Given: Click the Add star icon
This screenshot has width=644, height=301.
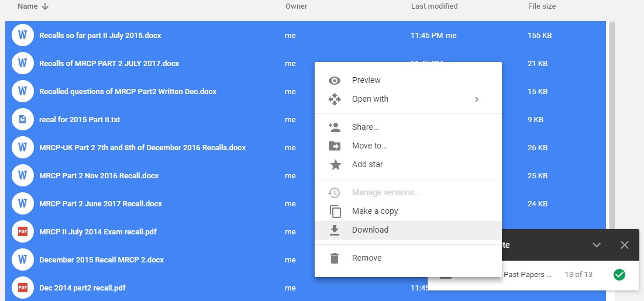Looking at the screenshot, I should [x=335, y=165].
